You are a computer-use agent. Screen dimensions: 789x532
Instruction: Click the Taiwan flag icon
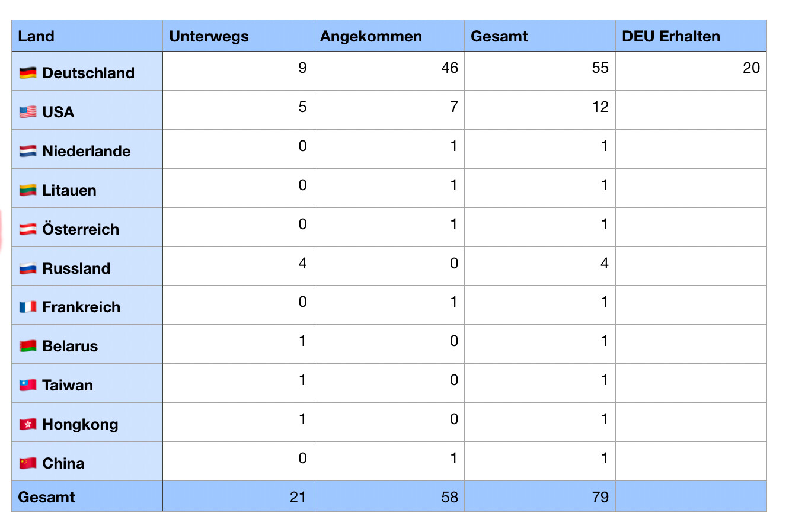coord(28,385)
